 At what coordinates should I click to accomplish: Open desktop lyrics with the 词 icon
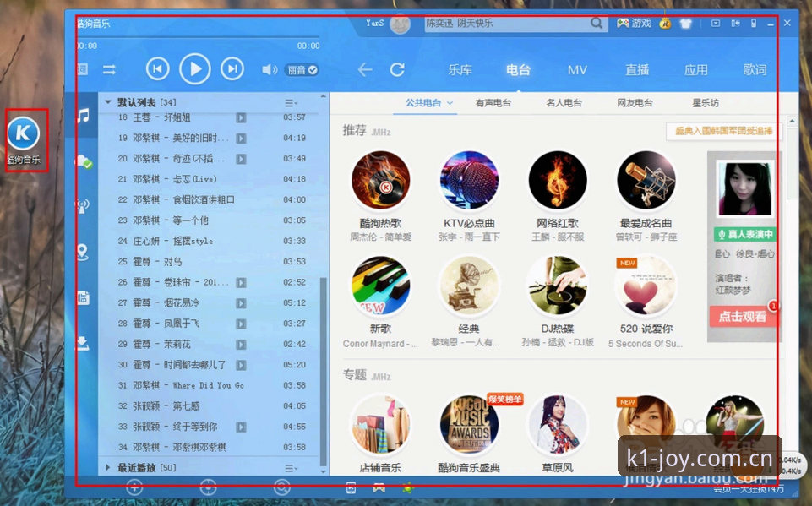coord(82,69)
